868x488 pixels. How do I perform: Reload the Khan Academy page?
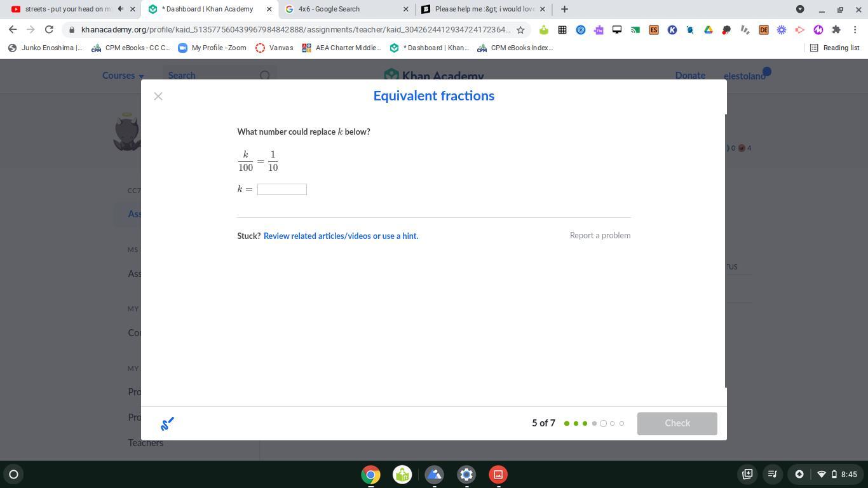(49, 29)
